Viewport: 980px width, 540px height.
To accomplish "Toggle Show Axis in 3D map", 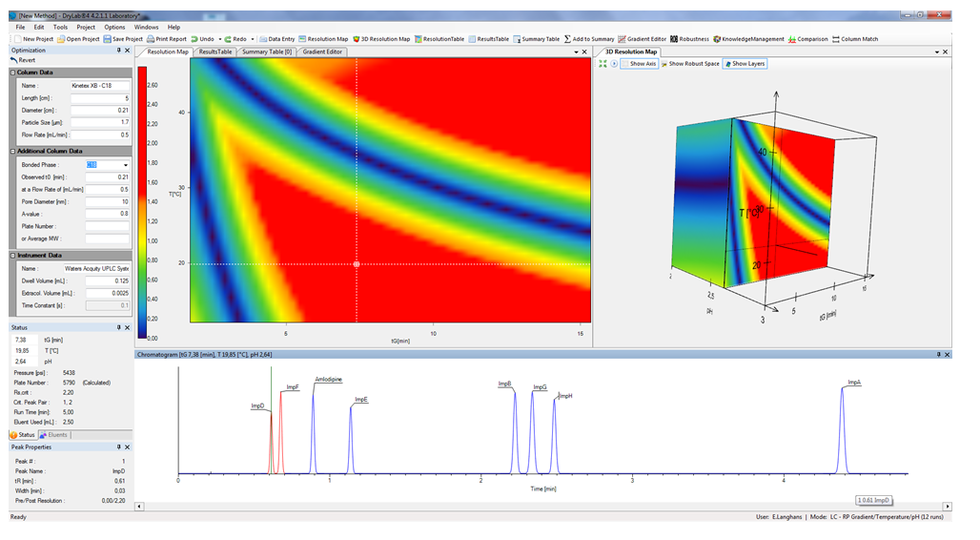I will (639, 64).
